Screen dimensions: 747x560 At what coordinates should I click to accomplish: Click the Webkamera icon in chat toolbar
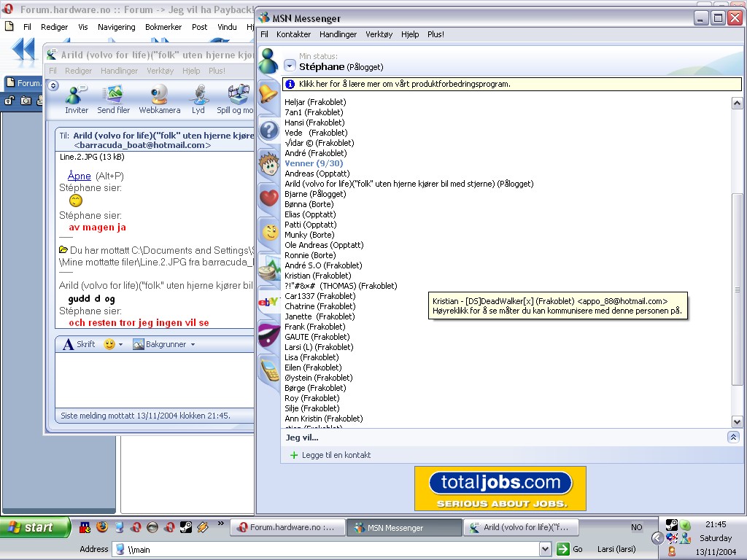[160, 98]
